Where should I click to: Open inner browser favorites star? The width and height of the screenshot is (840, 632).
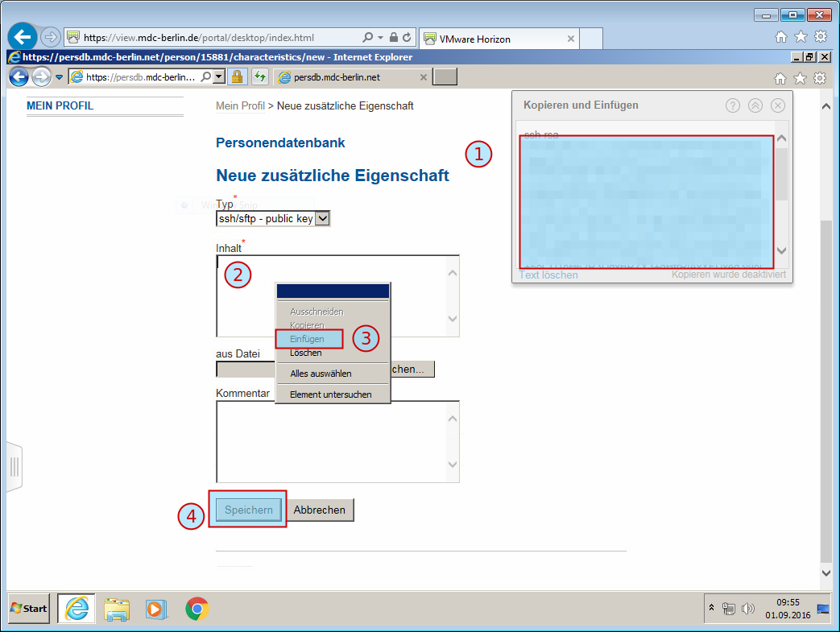[800, 79]
